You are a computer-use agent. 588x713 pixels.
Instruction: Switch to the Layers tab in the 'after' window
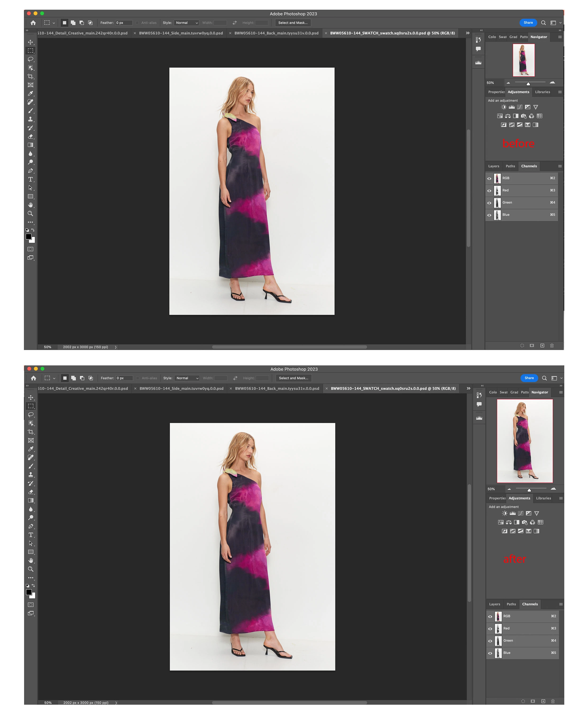pos(495,604)
